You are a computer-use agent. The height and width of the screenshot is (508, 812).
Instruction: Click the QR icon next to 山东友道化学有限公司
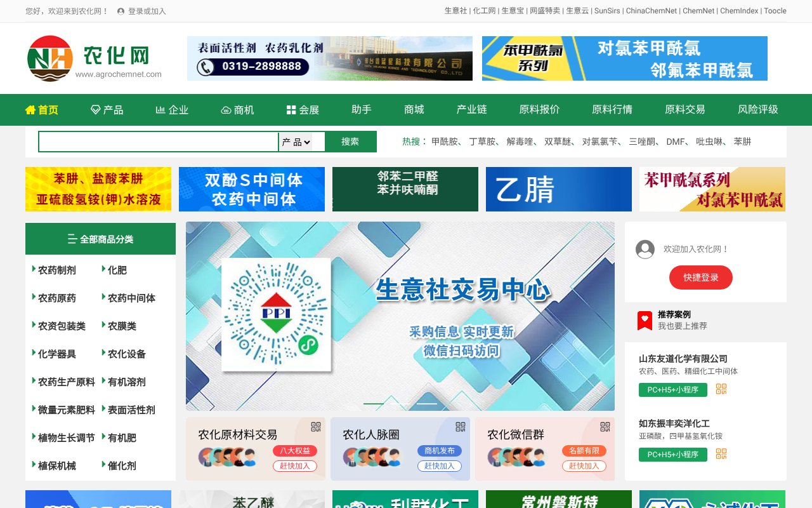[721, 389]
